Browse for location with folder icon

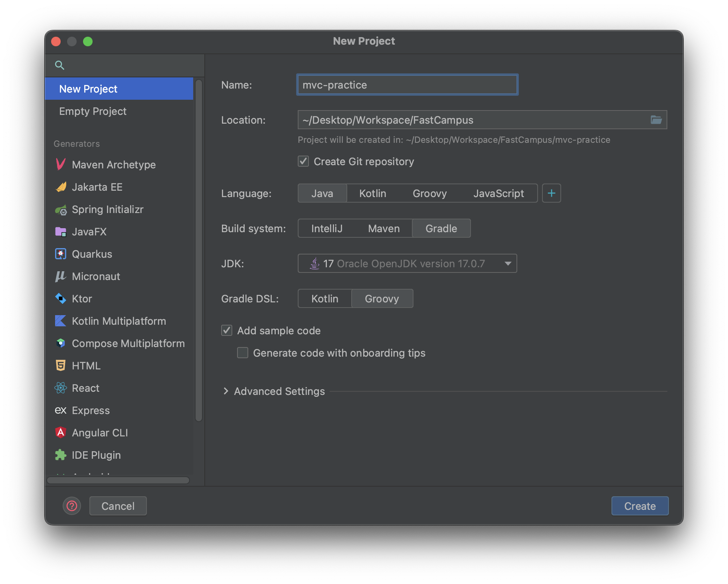(x=656, y=120)
